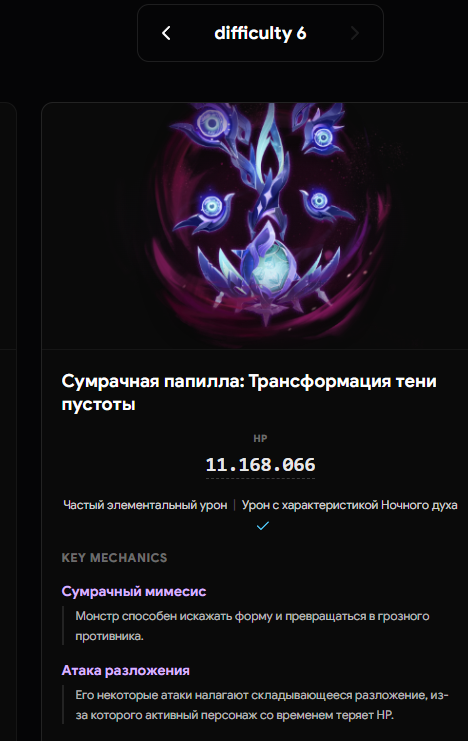Click the KEY MECHANICS section heading
This screenshot has height=741, width=468.
114,558
